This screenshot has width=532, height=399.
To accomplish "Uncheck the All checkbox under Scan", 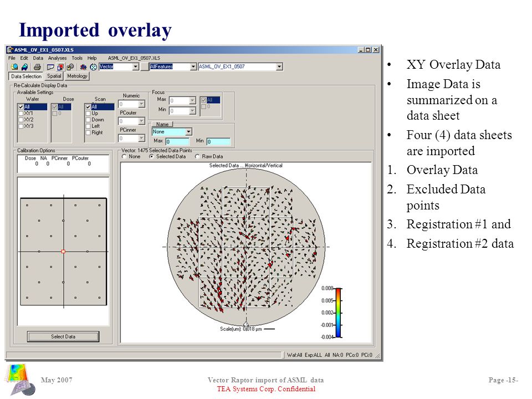I will click(88, 107).
